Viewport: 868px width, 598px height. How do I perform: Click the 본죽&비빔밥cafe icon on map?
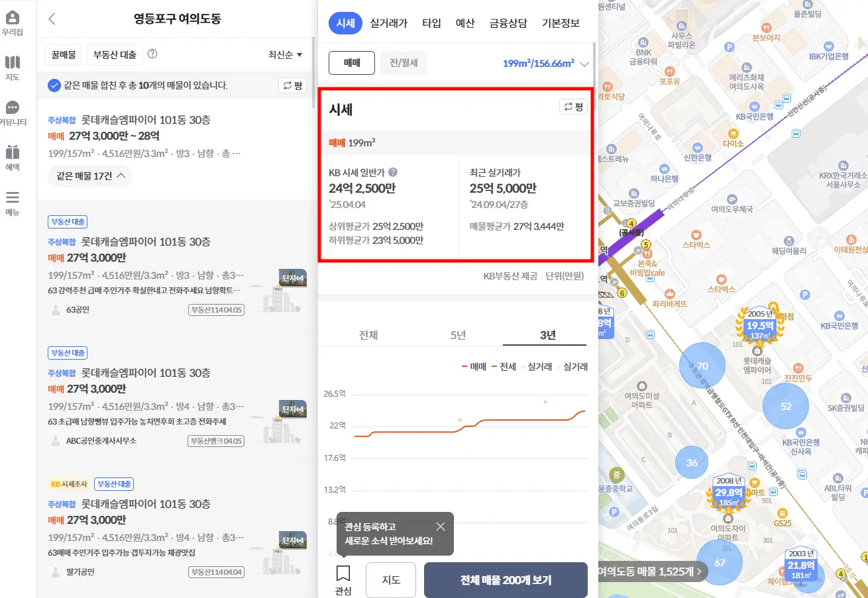(x=647, y=252)
